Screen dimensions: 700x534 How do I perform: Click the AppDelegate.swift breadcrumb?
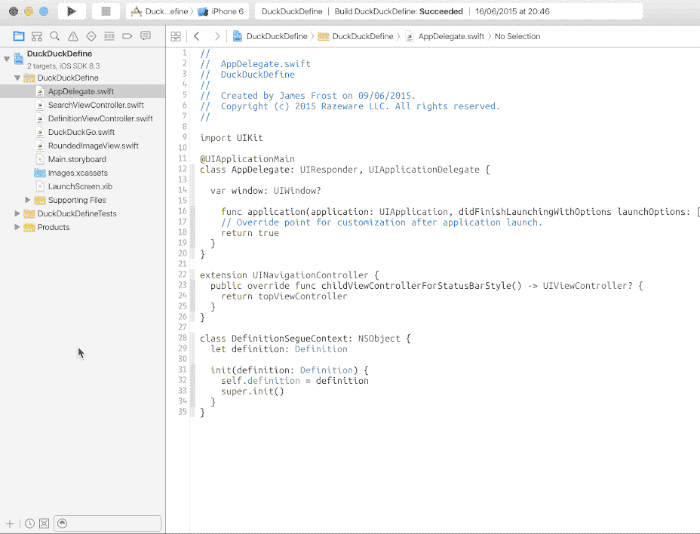(x=445, y=36)
